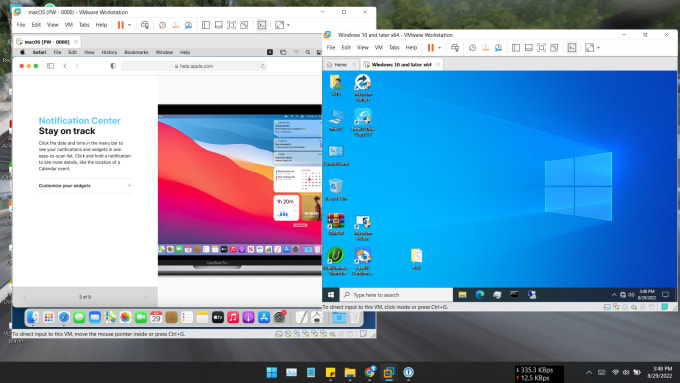Click the help.apple.com address bar
Image resolution: width=680 pixels, height=383 pixels.
[194, 66]
